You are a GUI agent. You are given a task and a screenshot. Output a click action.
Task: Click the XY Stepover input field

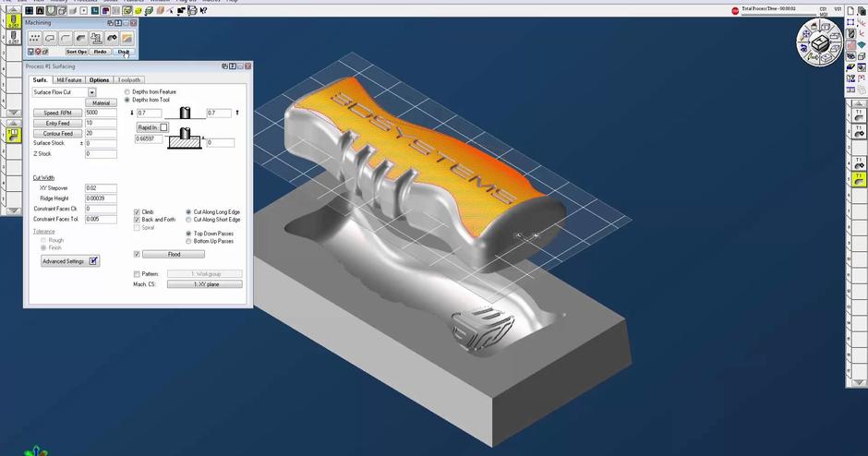[x=101, y=188]
